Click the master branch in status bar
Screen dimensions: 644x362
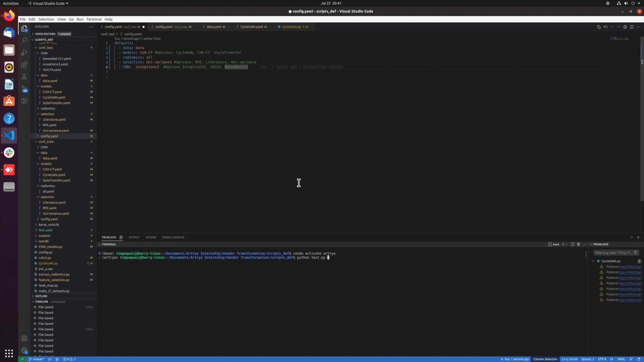pyautogui.click(x=36, y=359)
